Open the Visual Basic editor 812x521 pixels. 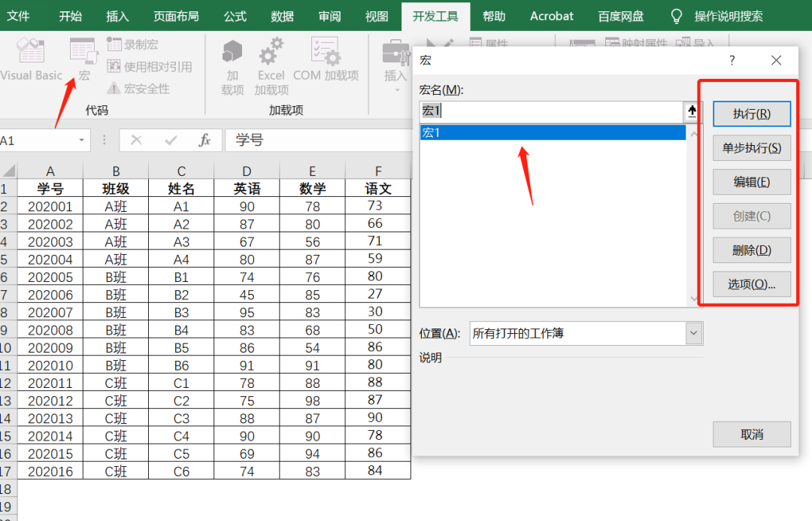point(31,59)
